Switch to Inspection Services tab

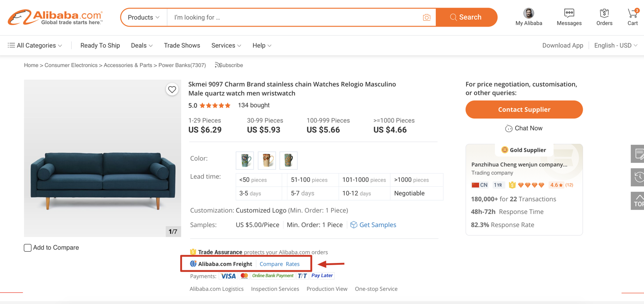(275, 289)
